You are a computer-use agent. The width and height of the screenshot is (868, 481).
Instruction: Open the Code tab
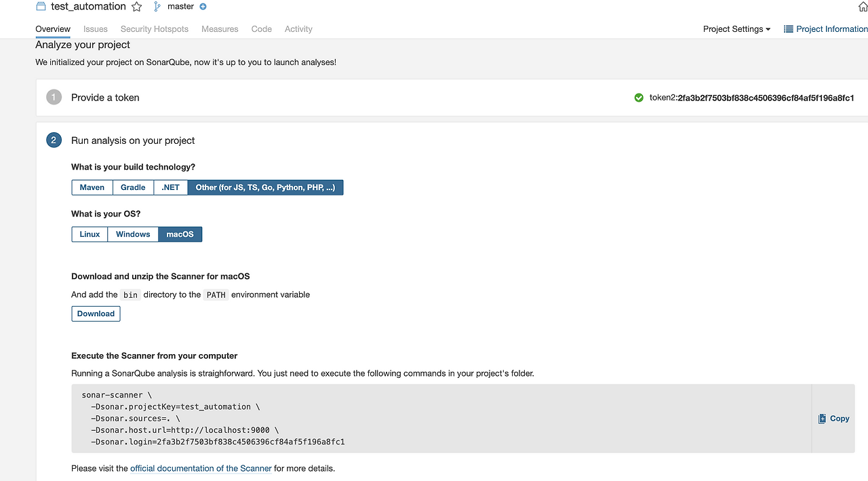coord(262,29)
